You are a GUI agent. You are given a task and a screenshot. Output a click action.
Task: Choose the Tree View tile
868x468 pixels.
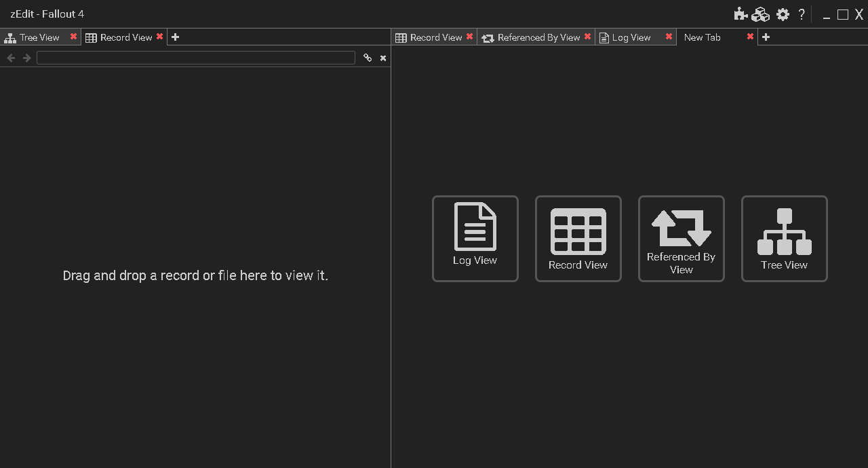tap(785, 239)
